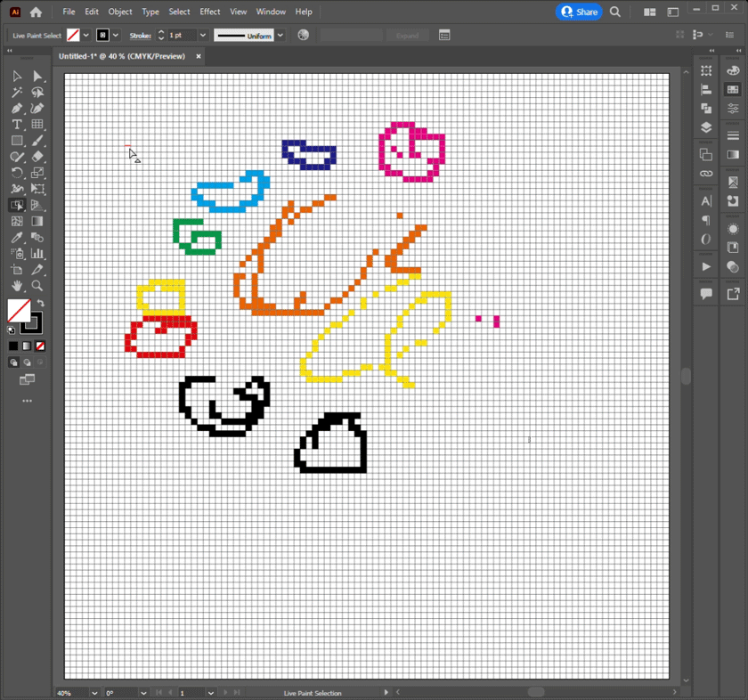This screenshot has width=748, height=700.
Task: Expand the left toolbar double-arrow
Action: click(10, 50)
